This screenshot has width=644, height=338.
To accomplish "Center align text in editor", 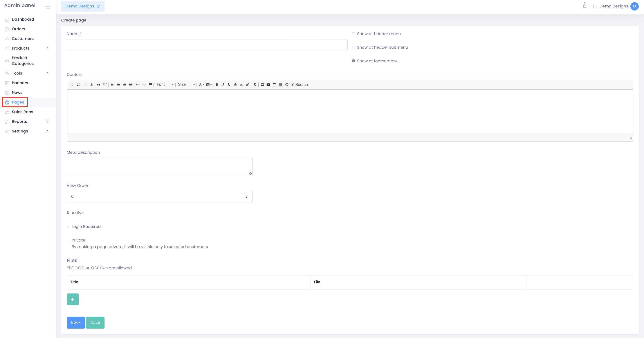I will 118,85.
